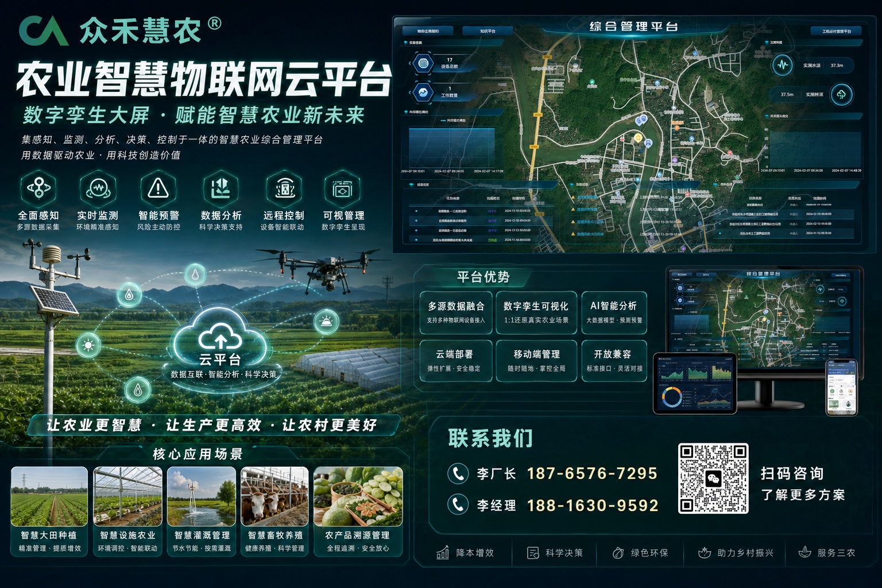Click the hexagon icon beside work count 1

tap(424, 92)
